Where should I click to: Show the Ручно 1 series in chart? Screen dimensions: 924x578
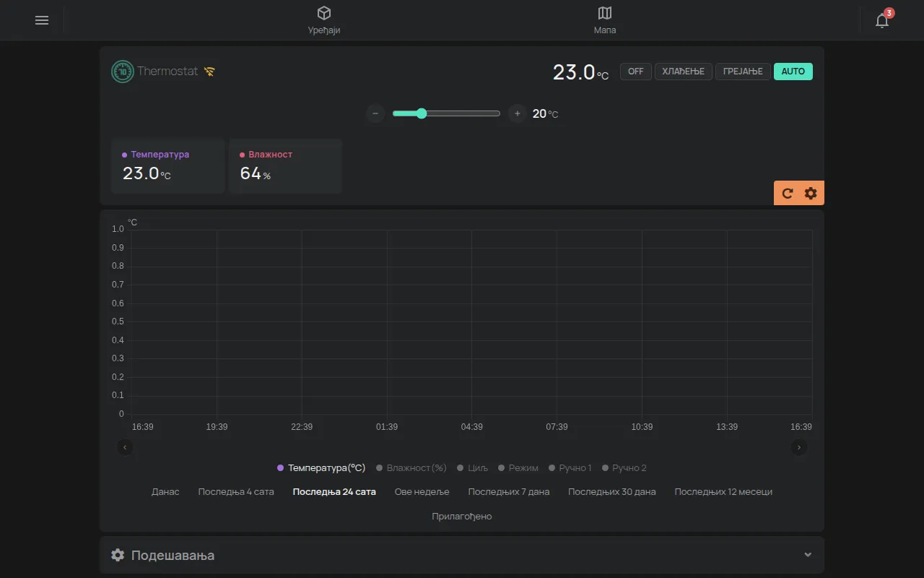coord(570,468)
